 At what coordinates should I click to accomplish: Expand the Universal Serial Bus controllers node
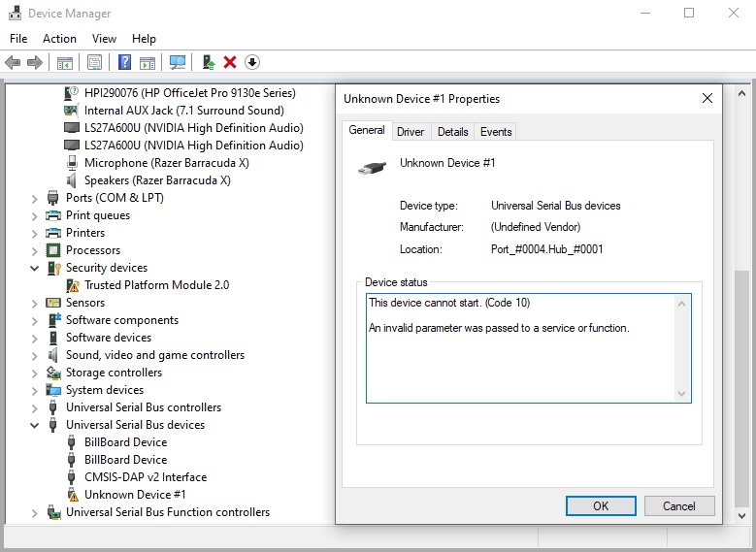click(x=34, y=407)
